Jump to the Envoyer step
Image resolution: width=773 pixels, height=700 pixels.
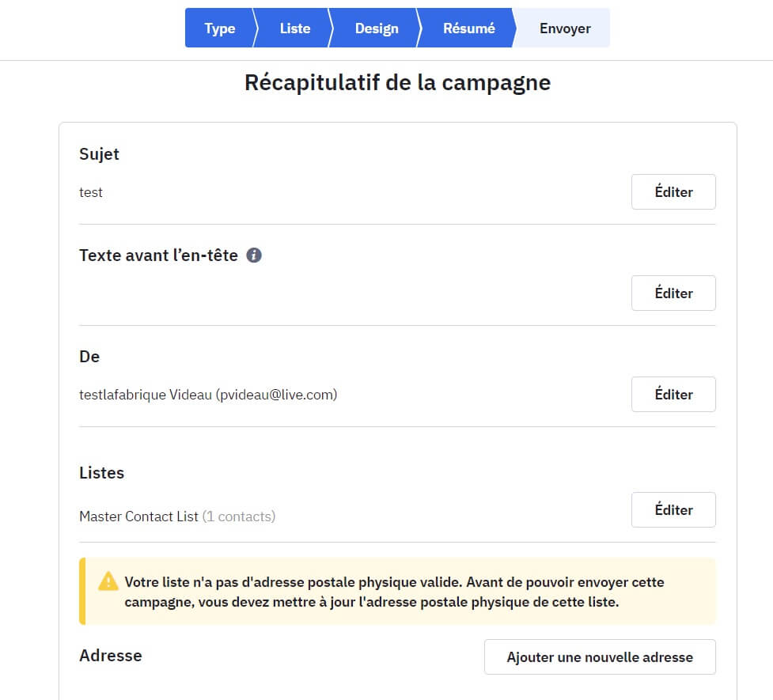tap(565, 28)
